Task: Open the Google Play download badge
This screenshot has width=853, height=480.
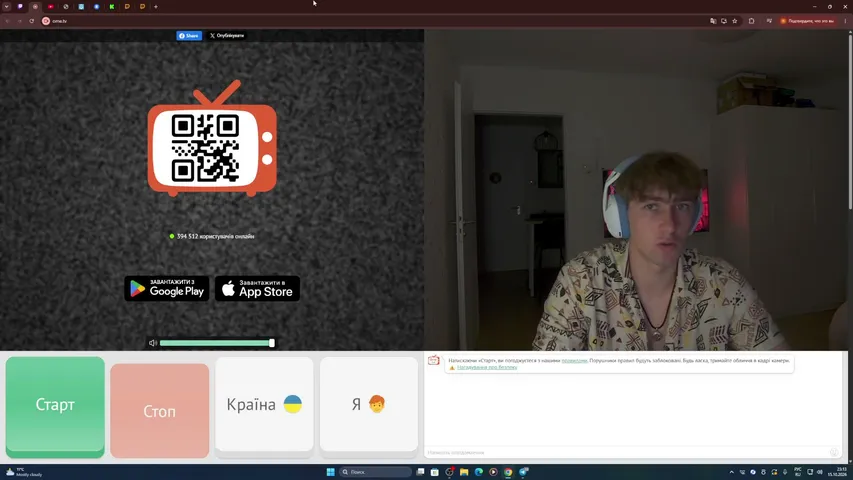Action: [166, 288]
